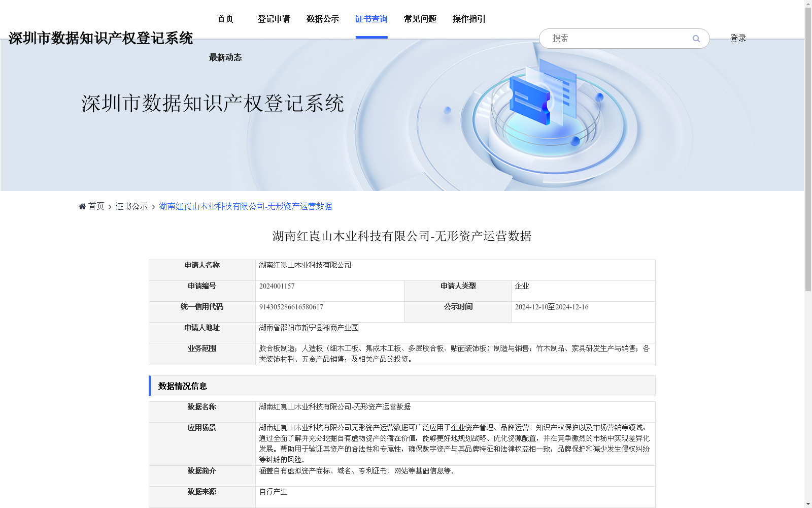Click the 公示时间 label cell

(x=458, y=312)
